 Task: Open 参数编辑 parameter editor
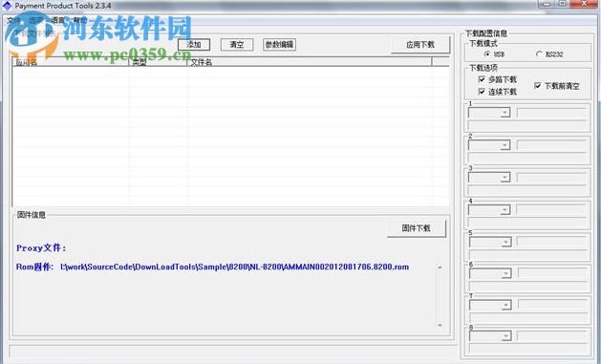pos(279,45)
